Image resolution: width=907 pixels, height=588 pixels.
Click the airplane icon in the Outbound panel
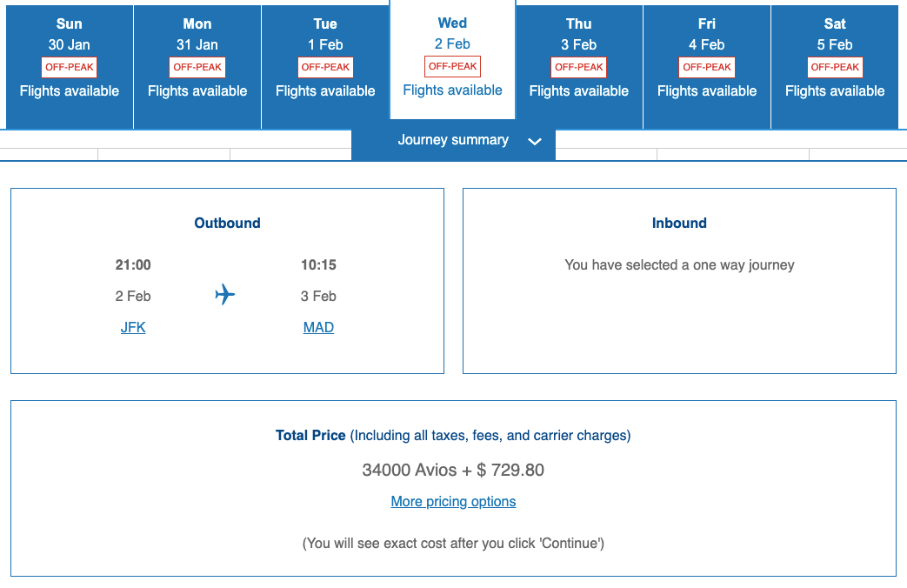[x=225, y=295]
